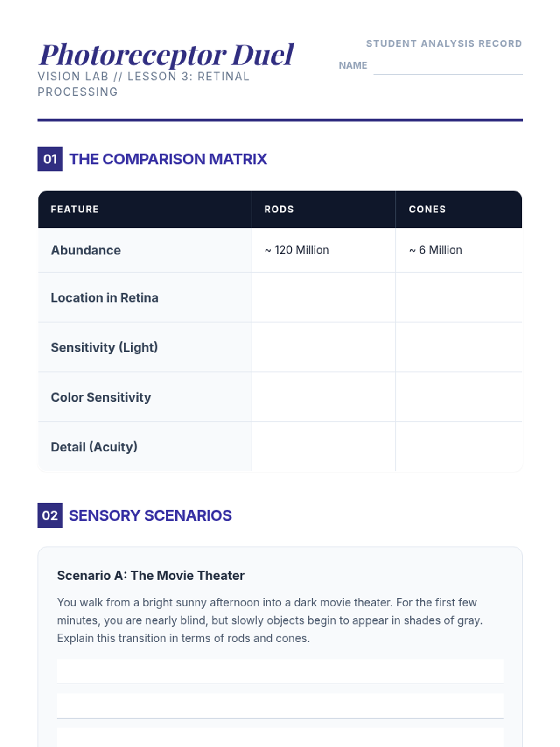The width and height of the screenshot is (560, 747).
Task: Click the 02 section number badge
Action: 50,515
